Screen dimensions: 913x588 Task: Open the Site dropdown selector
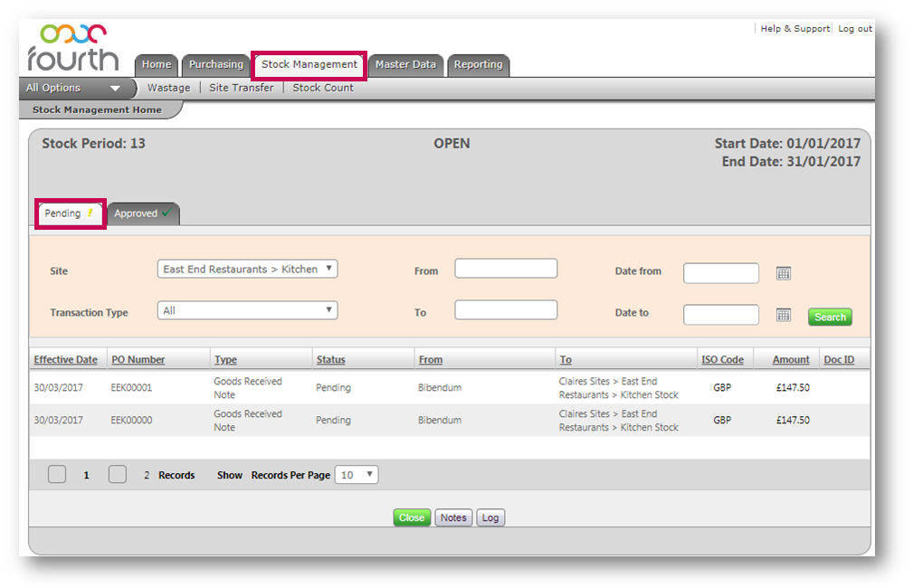tap(247, 270)
